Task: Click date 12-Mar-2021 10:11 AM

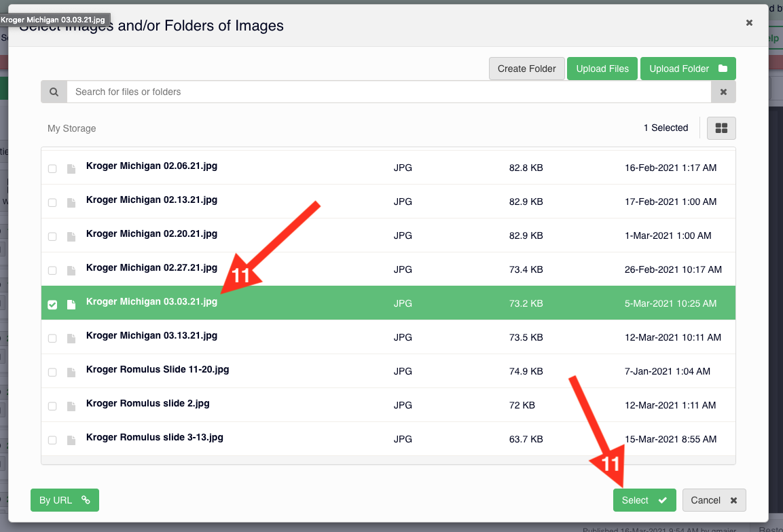Action: click(x=673, y=338)
